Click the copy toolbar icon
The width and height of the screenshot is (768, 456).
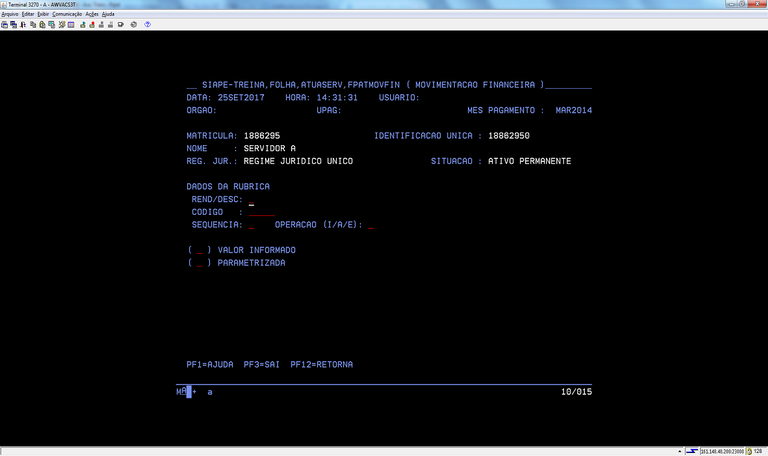tap(33, 24)
